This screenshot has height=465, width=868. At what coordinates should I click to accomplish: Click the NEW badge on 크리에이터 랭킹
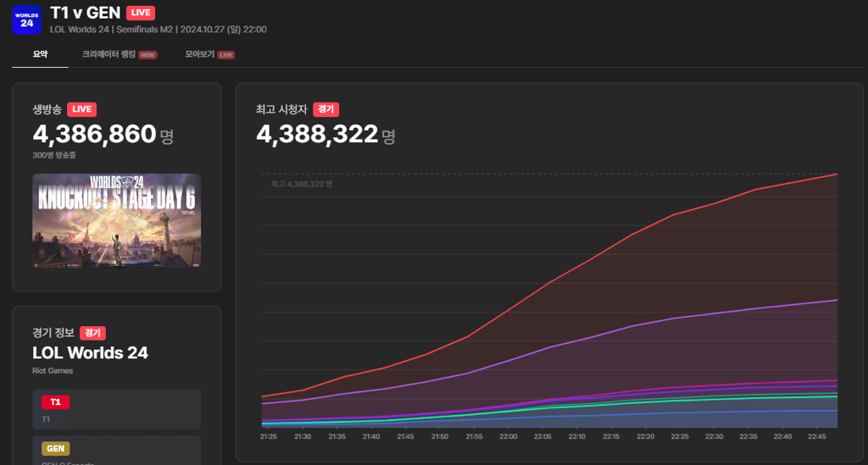[147, 55]
